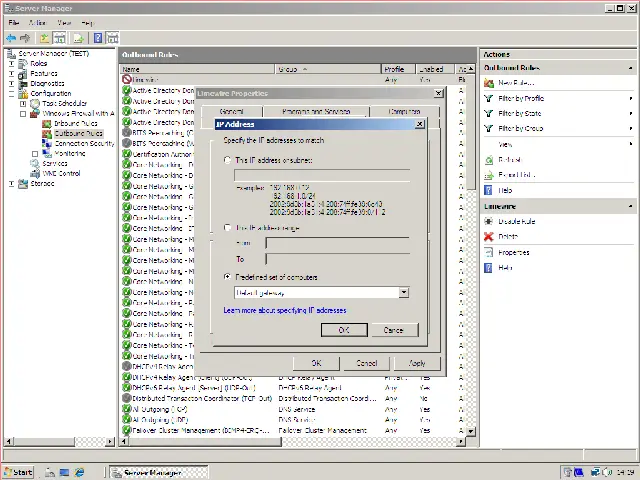Select the blocked Limewire rule row
The height and width of the screenshot is (480, 640).
click(x=292, y=80)
